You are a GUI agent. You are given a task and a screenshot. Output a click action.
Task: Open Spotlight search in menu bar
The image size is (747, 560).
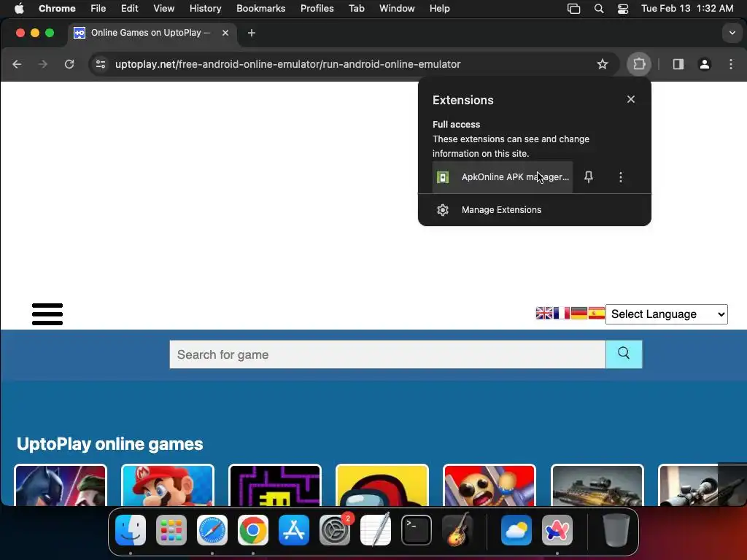tap(599, 9)
